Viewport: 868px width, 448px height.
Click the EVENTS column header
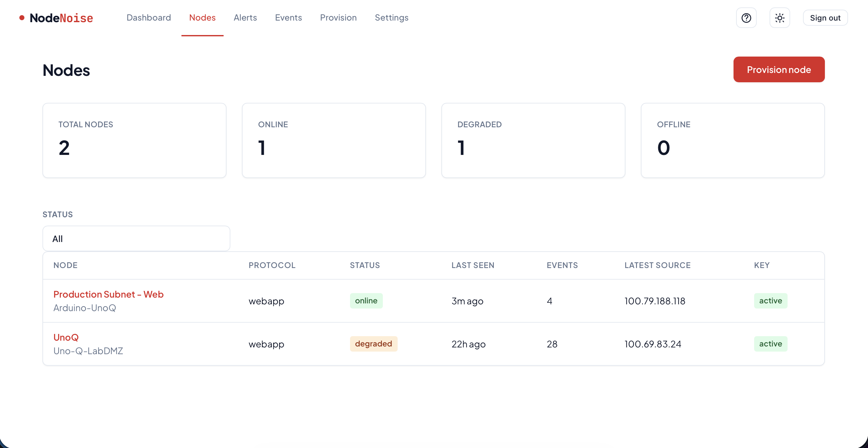tap(562, 265)
